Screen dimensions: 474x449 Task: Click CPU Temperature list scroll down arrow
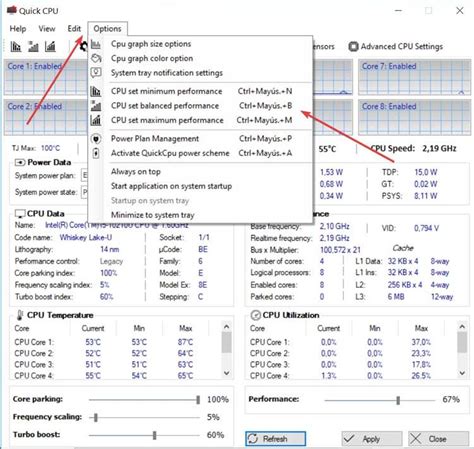tap(227, 373)
